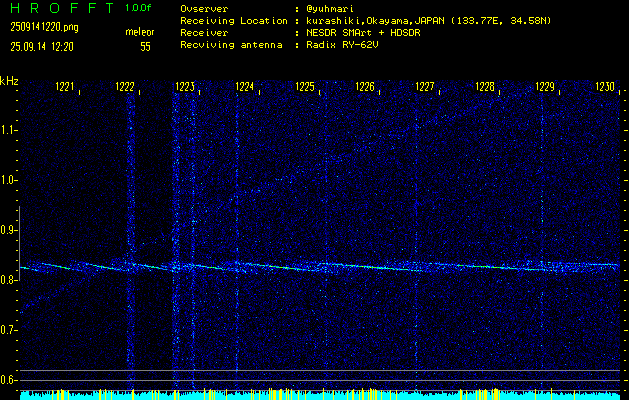This screenshot has height=400, width=629.
Task: Click the date stamp 25.09.14 12:20
Action: tap(42, 47)
